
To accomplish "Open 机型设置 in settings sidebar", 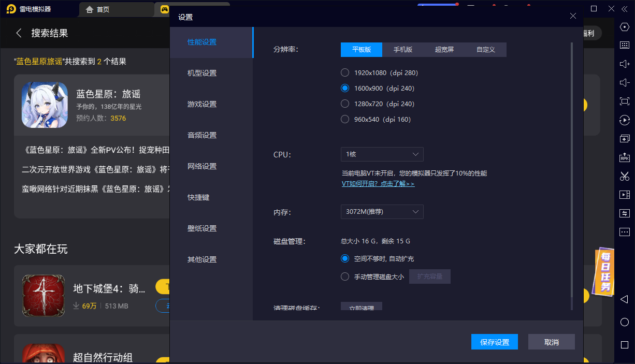I will coord(211,73).
